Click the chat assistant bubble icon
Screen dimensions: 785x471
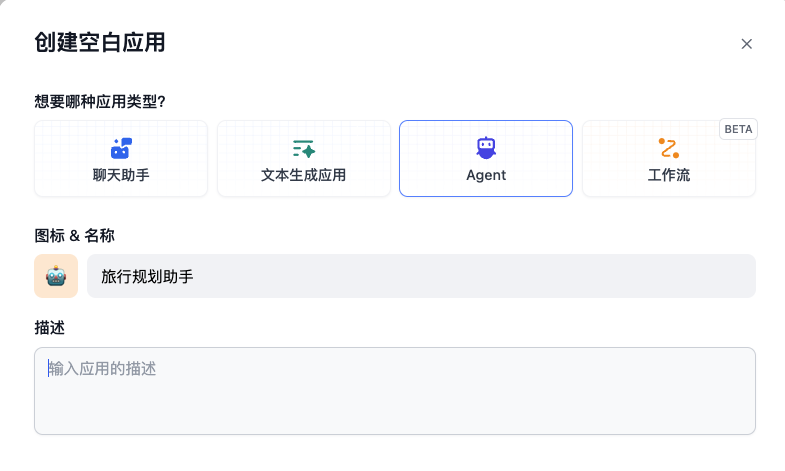coord(121,148)
